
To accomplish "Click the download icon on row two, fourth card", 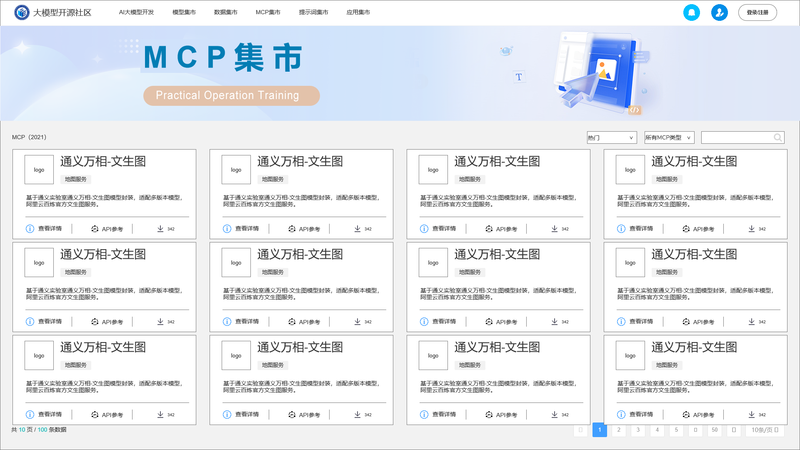I will (x=752, y=321).
